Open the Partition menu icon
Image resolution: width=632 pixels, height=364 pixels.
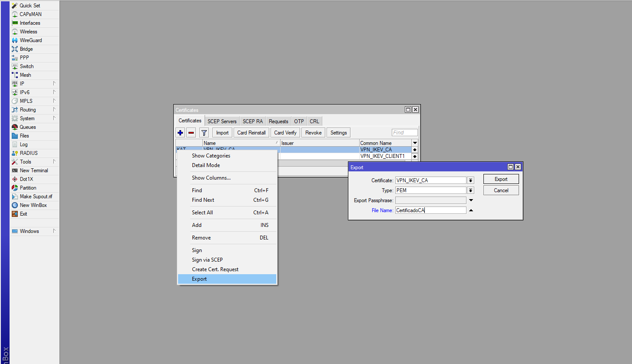coord(15,188)
